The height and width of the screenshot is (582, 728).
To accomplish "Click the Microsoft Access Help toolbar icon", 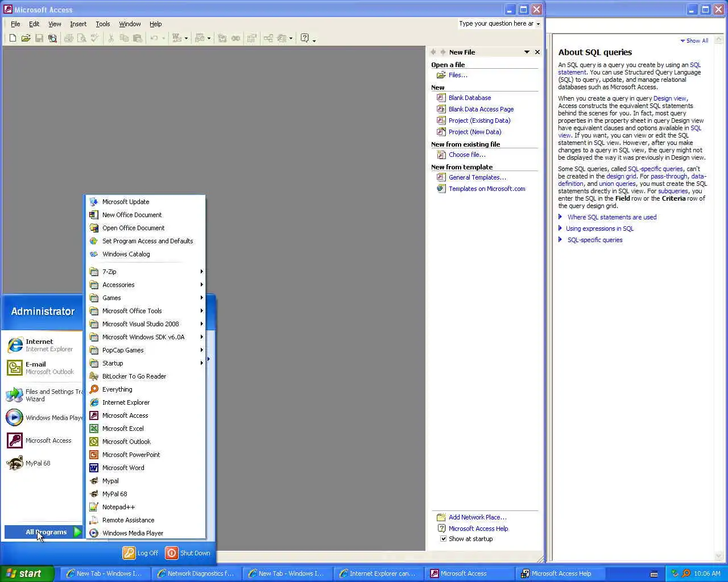I will [305, 38].
